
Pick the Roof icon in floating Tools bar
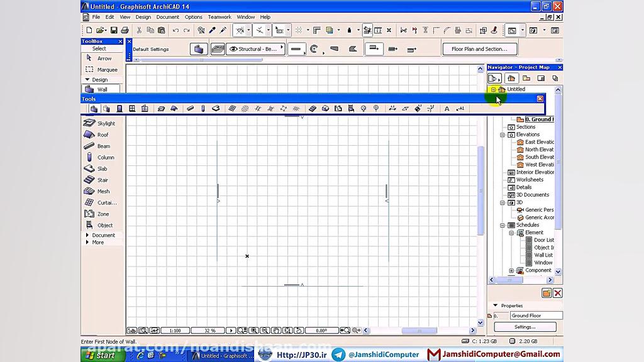tap(174, 109)
